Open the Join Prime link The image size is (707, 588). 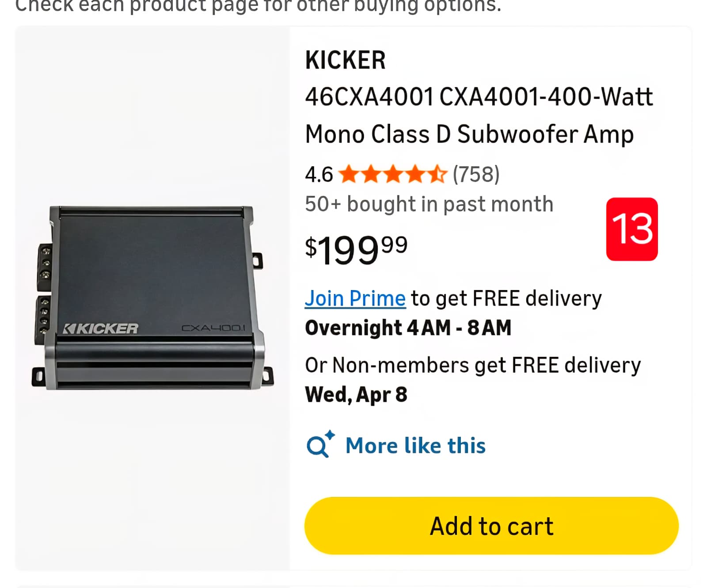coord(355,298)
